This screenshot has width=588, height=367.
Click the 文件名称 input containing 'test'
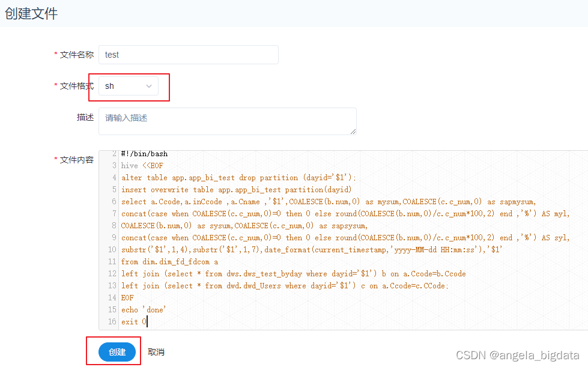tap(188, 55)
